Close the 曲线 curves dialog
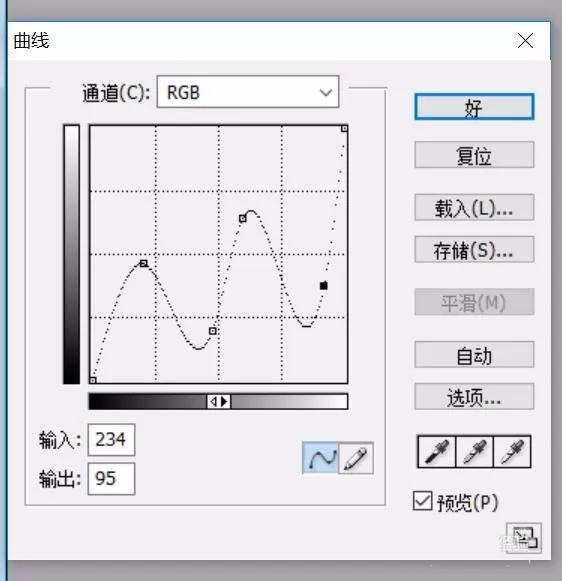The height and width of the screenshot is (581, 562). [x=525, y=40]
